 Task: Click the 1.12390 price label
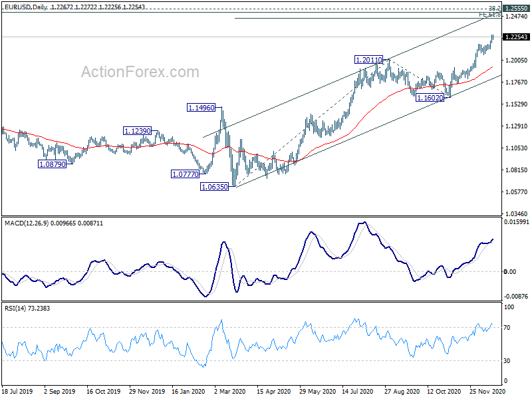pos(137,131)
